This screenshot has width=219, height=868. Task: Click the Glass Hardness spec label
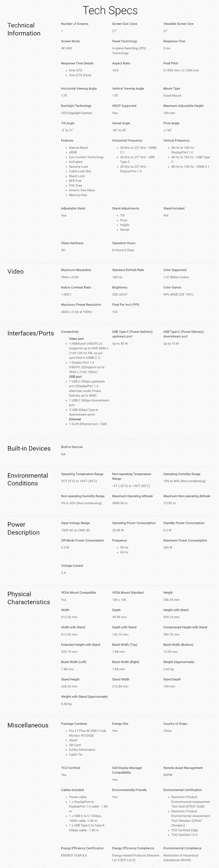coord(72,243)
